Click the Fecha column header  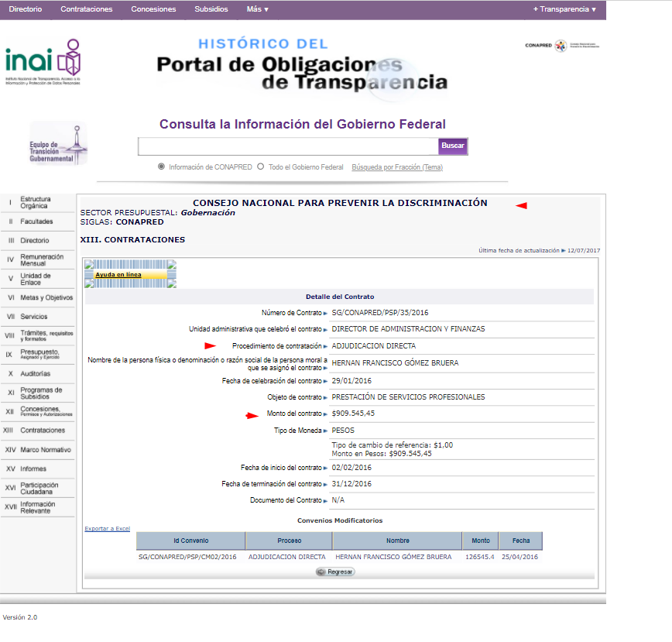(521, 541)
